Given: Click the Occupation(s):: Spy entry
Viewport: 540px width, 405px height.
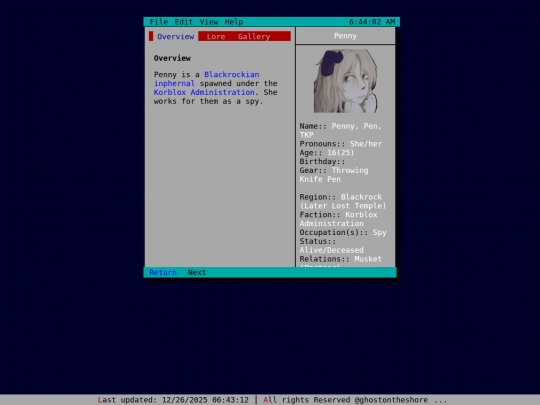Looking at the screenshot, I should [x=343, y=232].
